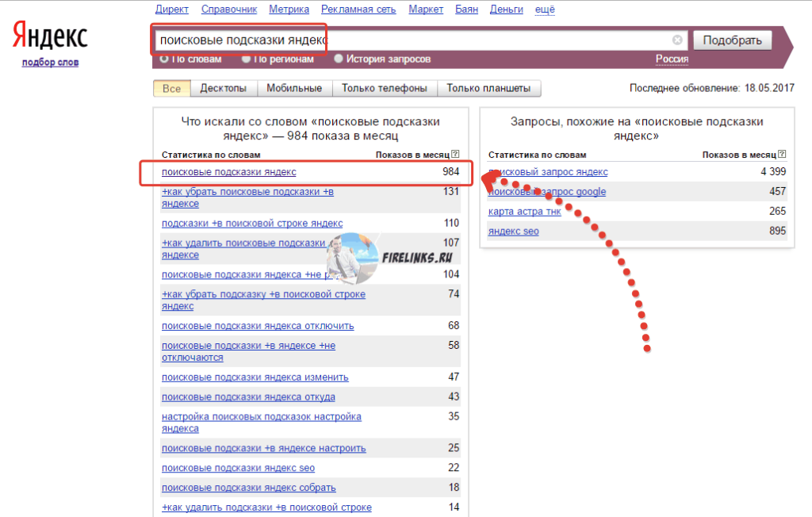The height and width of the screenshot is (517, 812).
Task: Click the 265 impressions value
Action: point(778,211)
